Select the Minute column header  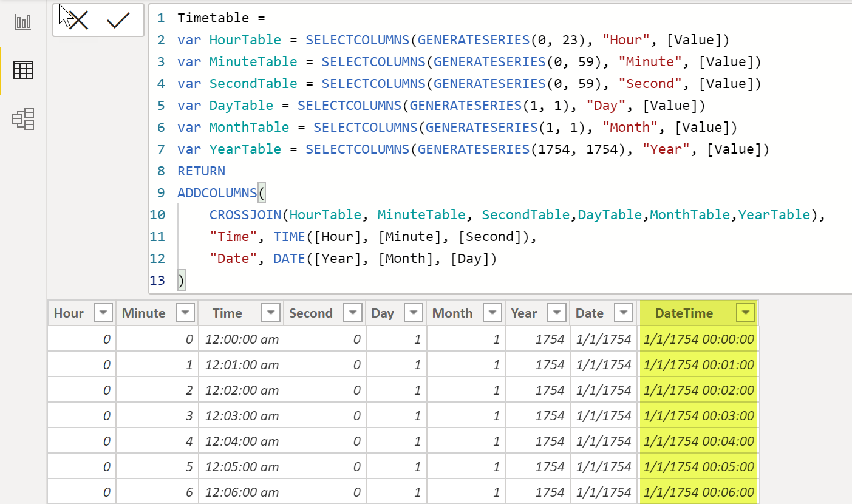tap(143, 313)
